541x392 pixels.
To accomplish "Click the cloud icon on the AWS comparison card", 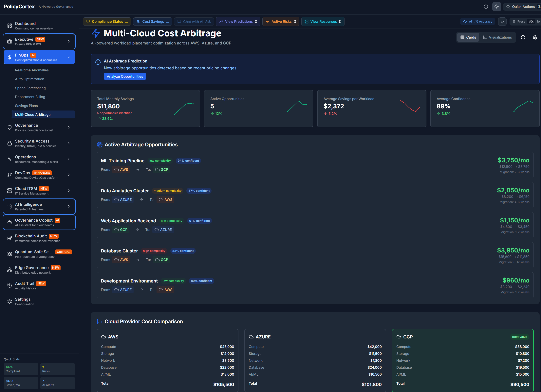I will [103, 337].
